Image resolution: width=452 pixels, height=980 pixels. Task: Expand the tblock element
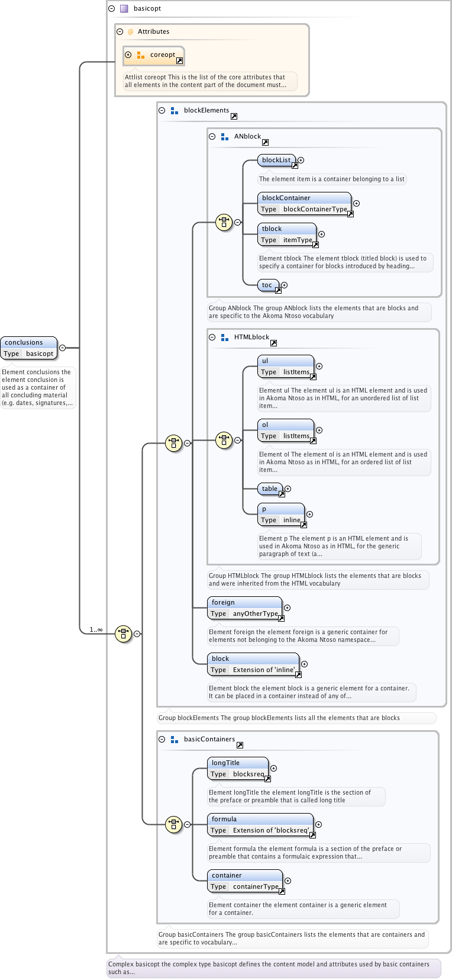coord(321,234)
